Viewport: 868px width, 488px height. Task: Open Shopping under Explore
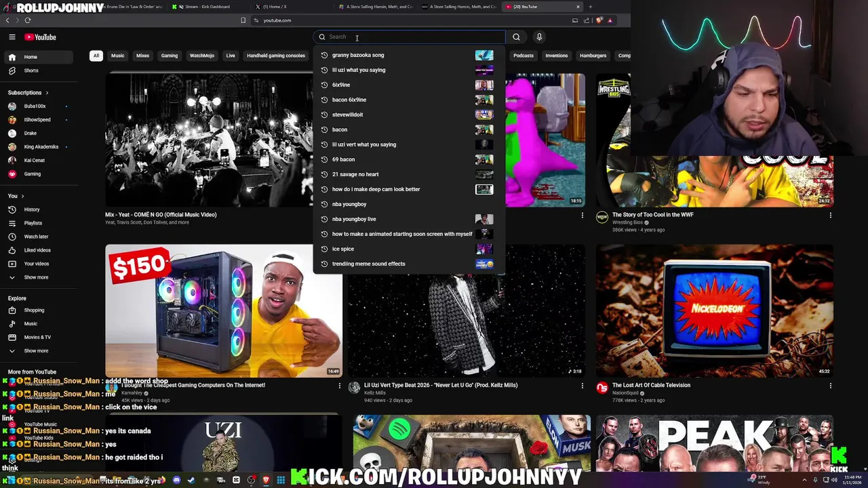pyautogui.click(x=37, y=310)
